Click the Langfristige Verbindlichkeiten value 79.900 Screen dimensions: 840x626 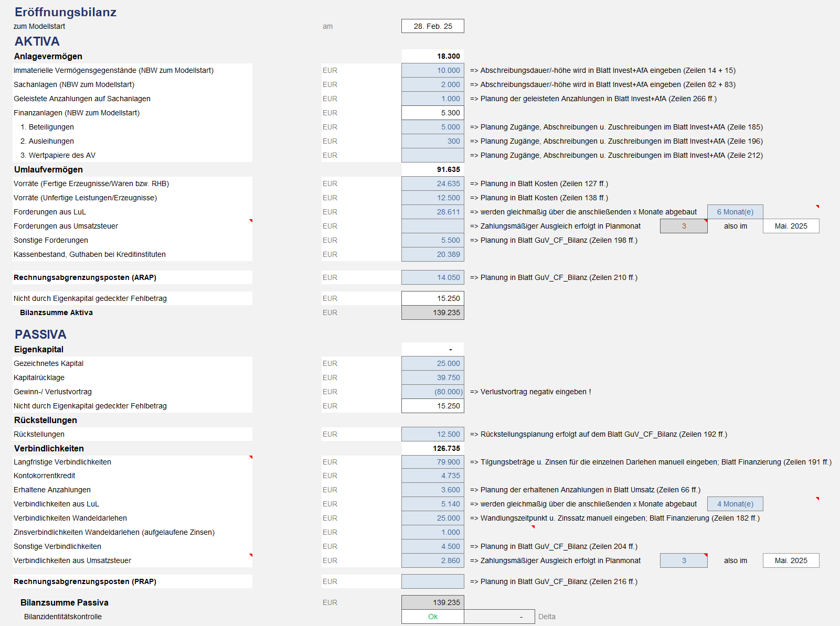(433, 462)
